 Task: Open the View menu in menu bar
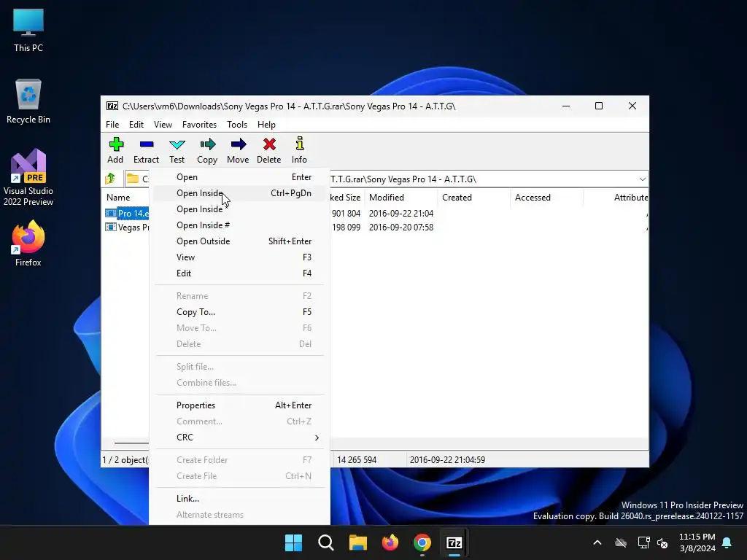coord(163,124)
